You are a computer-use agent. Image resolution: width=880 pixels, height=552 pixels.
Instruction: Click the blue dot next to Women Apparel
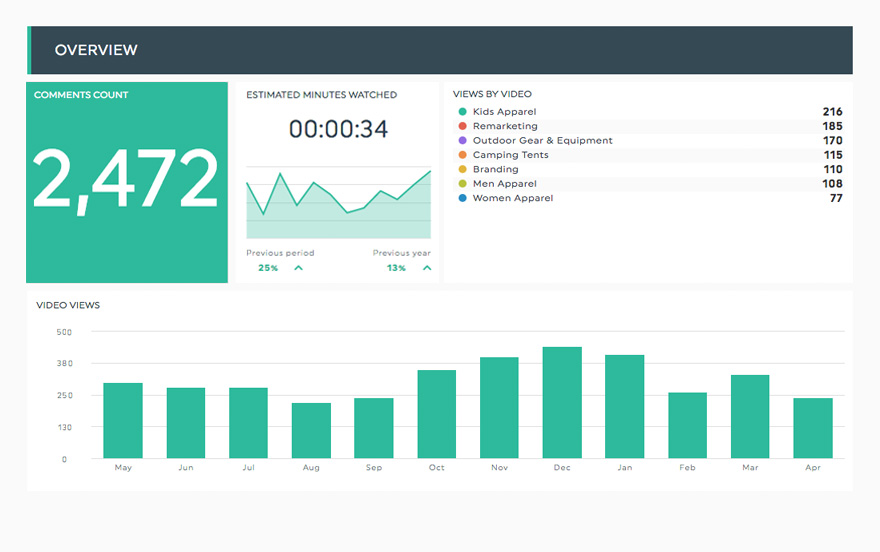462,198
